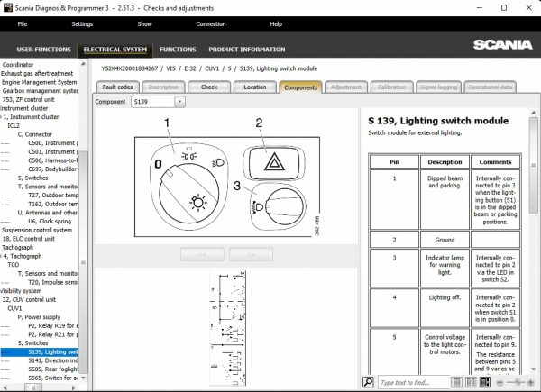Select 'CUV1' tree item
Image resolution: width=541 pixels, height=392 pixels.
pos(14,308)
